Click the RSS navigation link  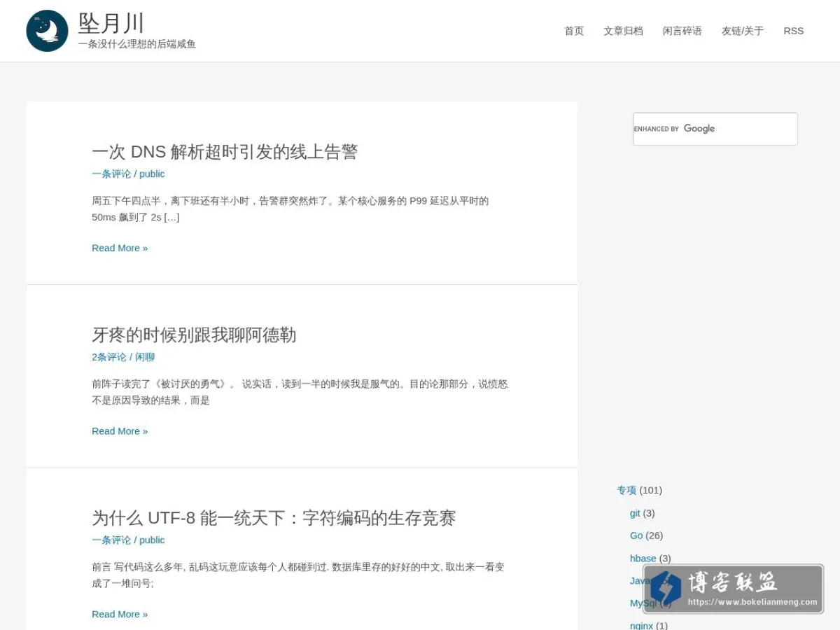click(794, 31)
